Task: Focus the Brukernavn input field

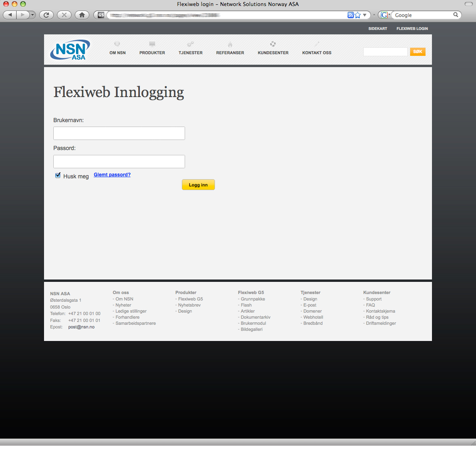Action: [x=119, y=133]
